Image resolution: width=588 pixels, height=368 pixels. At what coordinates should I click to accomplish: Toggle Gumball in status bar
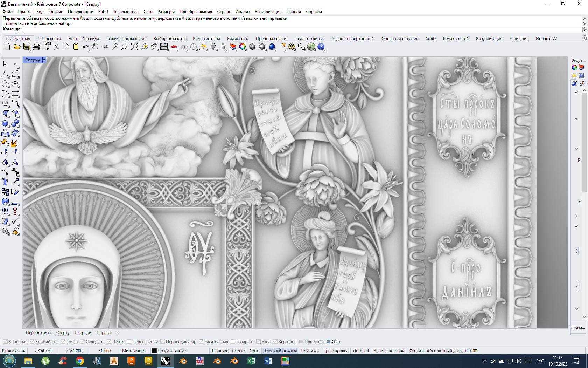(x=361, y=351)
